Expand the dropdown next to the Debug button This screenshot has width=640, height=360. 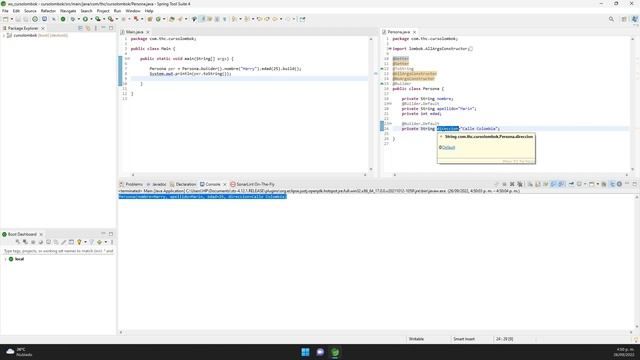pyautogui.click(x=79, y=19)
